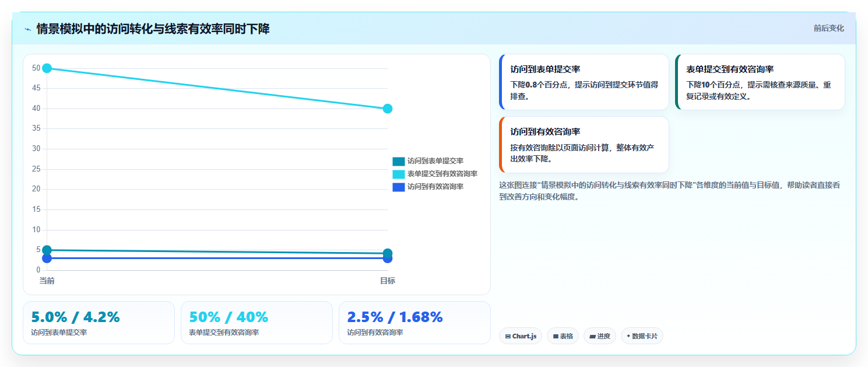This screenshot has height=367, width=868.
Task: Open the 表单提交到有效咨询率 insight card
Action: (760, 82)
